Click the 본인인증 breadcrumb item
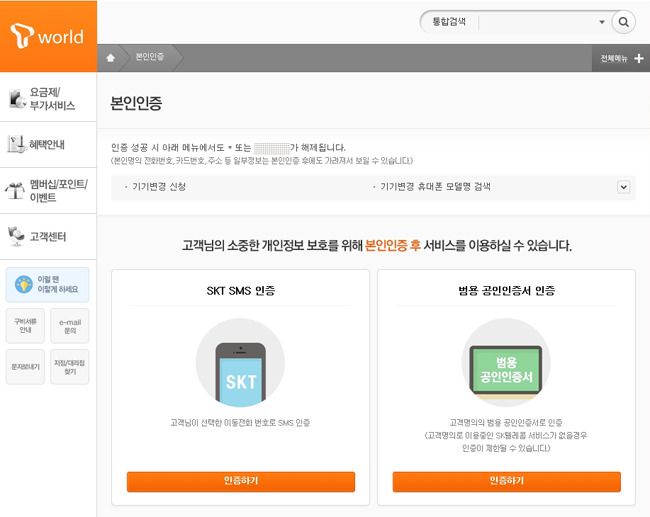650x517 pixels. click(150, 57)
